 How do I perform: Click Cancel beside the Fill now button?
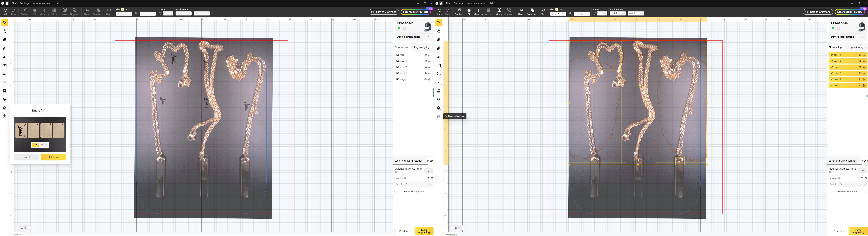[x=26, y=157]
